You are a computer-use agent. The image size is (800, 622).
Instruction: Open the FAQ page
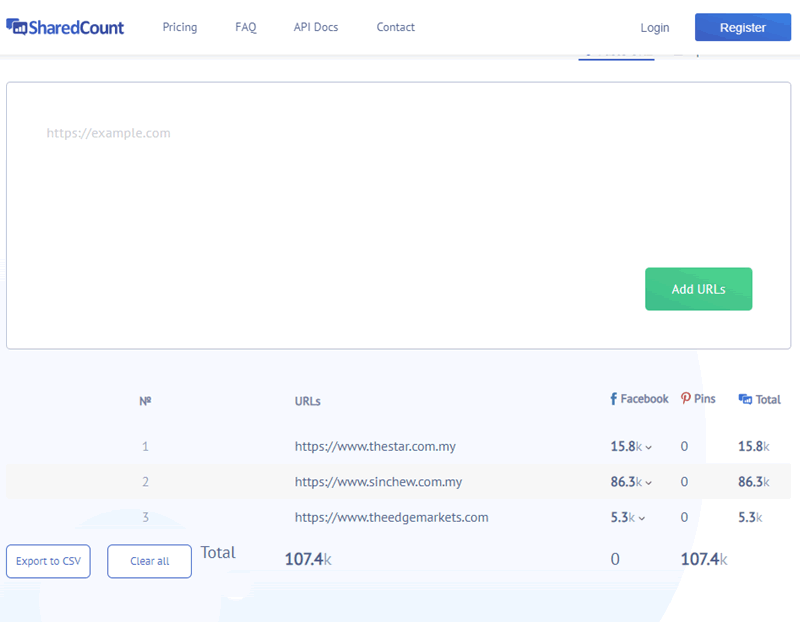click(x=245, y=27)
